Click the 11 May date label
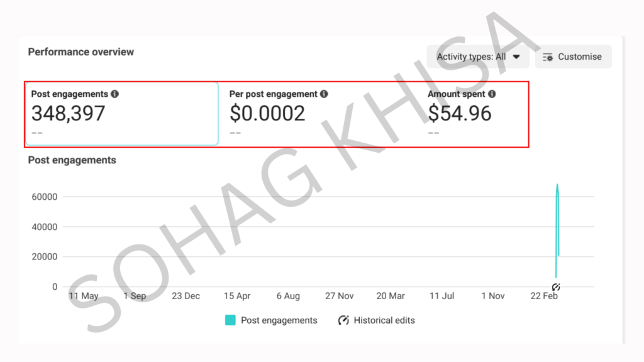Viewport: 644px width, 362px height. pyautogui.click(x=84, y=296)
